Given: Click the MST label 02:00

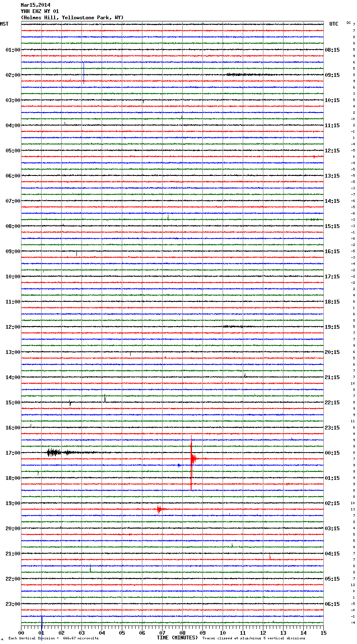Looking at the screenshot, I should [13, 75].
